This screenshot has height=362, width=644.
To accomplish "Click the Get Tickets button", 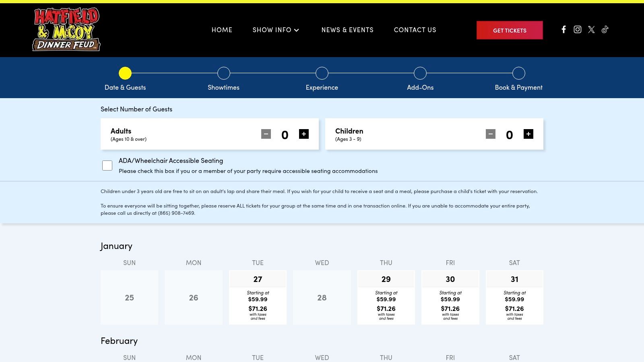I will 510,30.
